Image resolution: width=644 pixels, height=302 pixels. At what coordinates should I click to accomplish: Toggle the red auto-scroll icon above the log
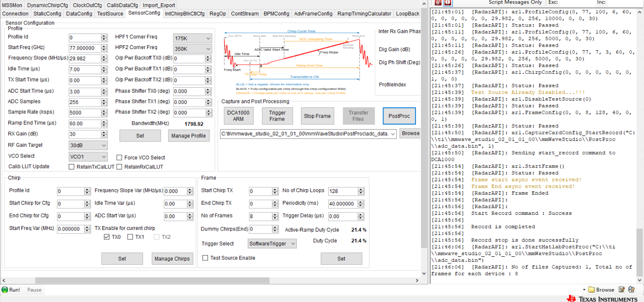coord(448,3)
